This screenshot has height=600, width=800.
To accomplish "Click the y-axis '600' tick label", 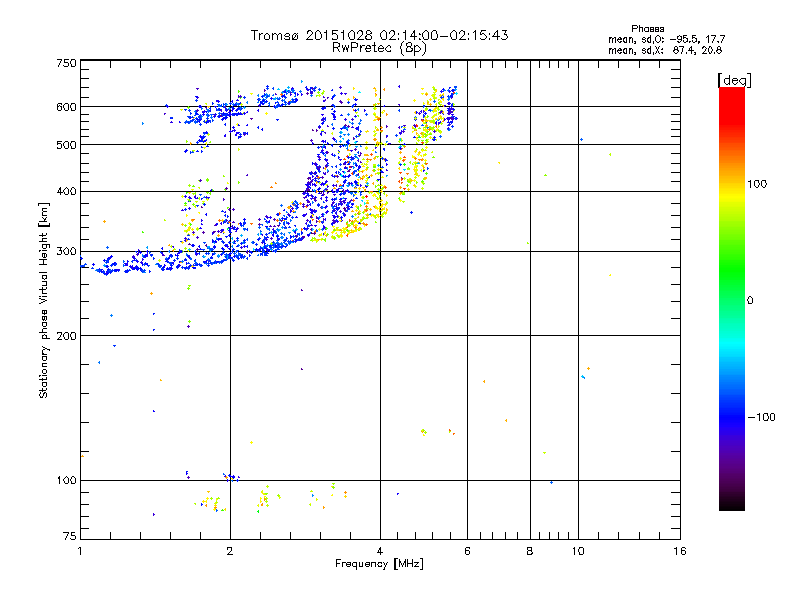I will 66,107.
